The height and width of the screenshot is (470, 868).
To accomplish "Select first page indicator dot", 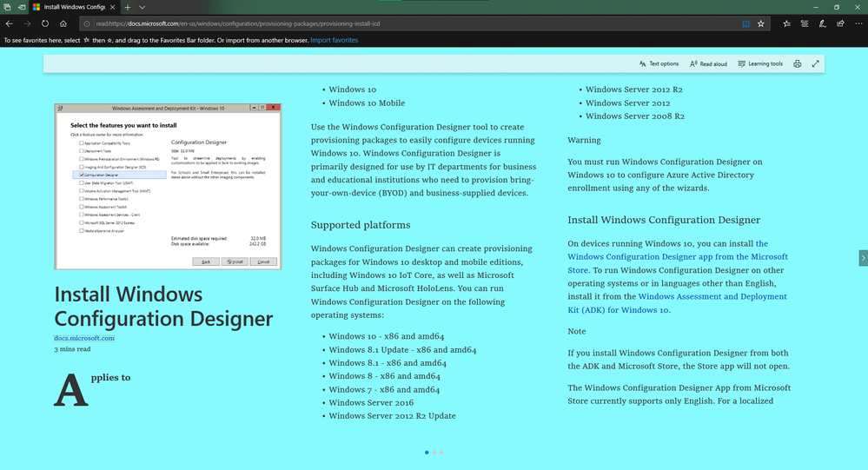I will click(427, 453).
